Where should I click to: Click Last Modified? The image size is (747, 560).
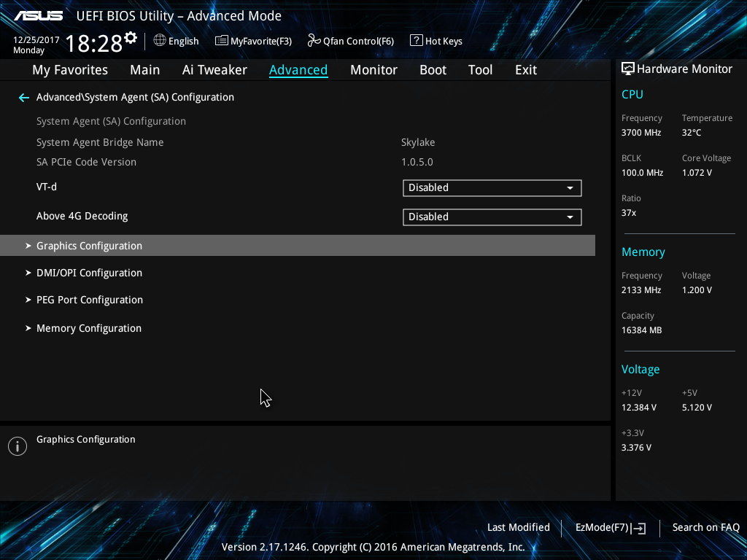click(519, 528)
